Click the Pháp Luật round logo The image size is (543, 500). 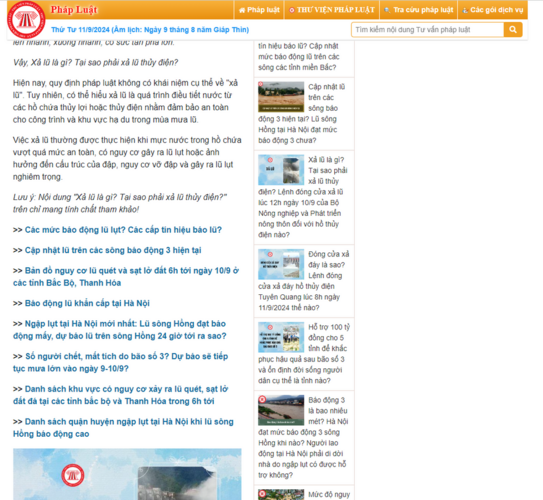coord(26,19)
